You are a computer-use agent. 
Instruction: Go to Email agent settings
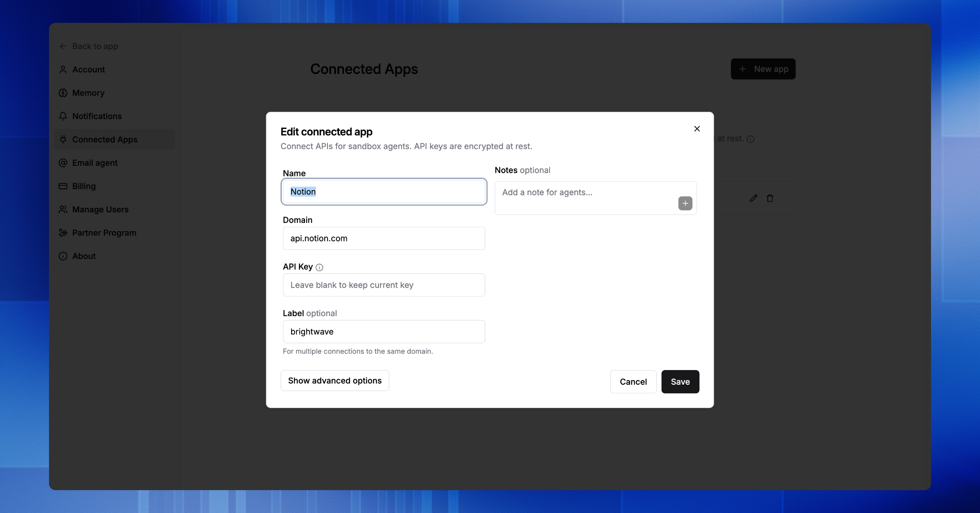(95, 163)
